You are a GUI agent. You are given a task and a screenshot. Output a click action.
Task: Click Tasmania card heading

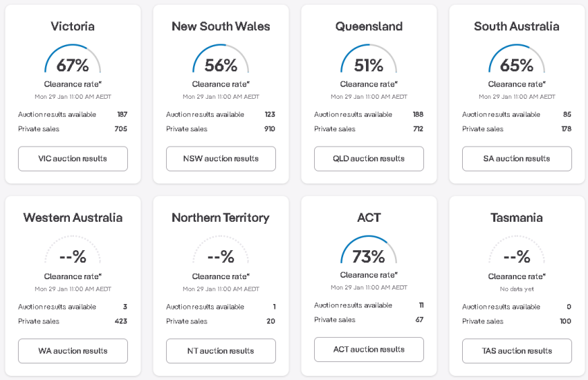tap(517, 218)
